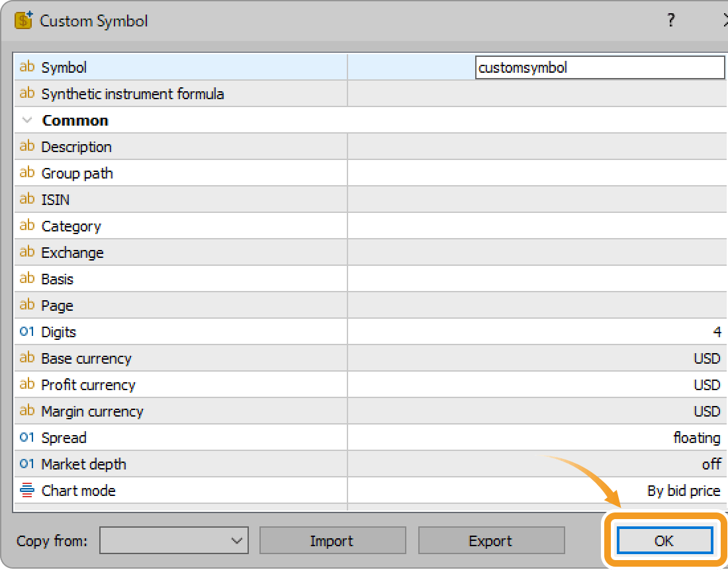The image size is (728, 570).
Task: Click the ab icon beside Group path
Action: 27,173
